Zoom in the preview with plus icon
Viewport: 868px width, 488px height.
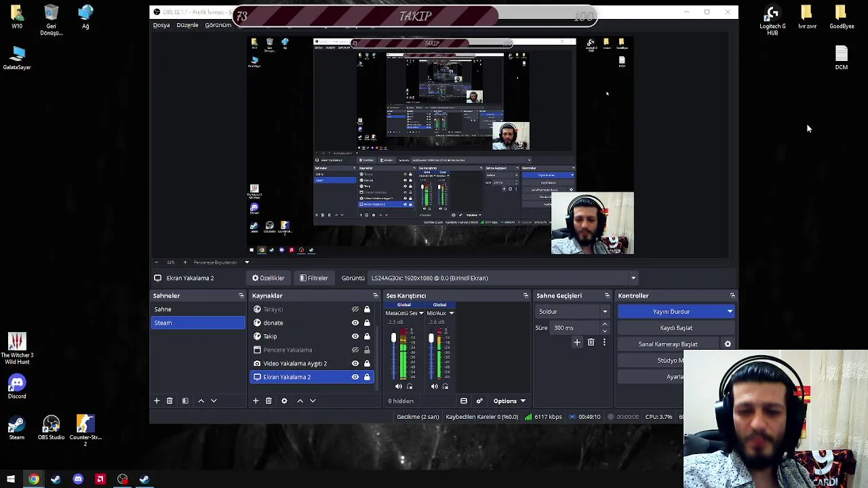(x=185, y=262)
